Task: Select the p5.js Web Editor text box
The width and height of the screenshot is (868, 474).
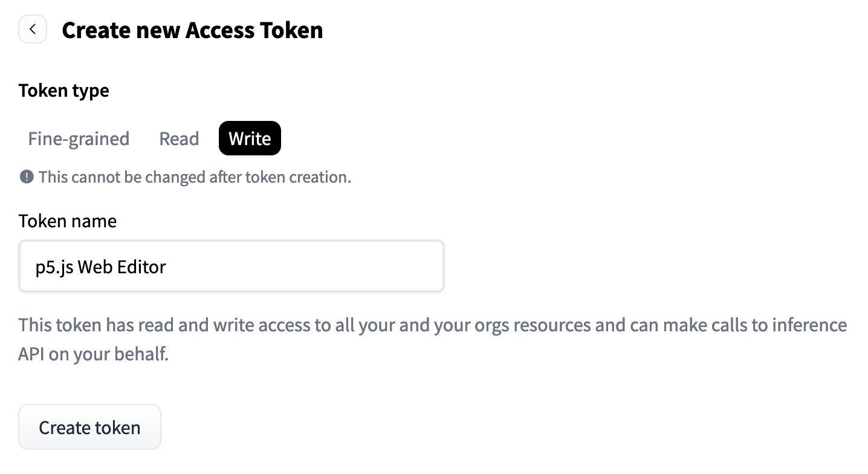Action: (232, 266)
